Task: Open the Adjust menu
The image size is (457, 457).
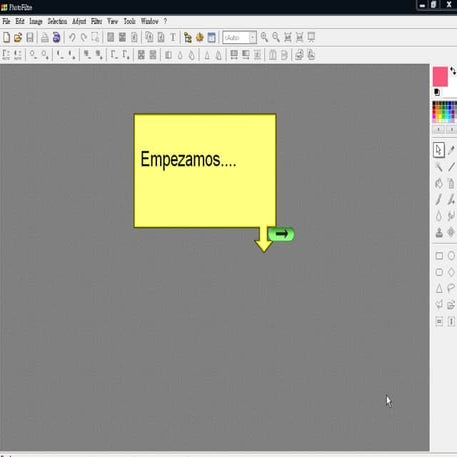Action: (79, 21)
